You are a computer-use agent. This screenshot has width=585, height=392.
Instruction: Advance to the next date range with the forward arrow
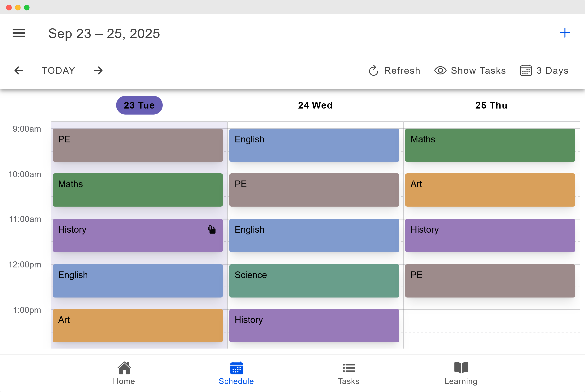pyautogui.click(x=98, y=70)
